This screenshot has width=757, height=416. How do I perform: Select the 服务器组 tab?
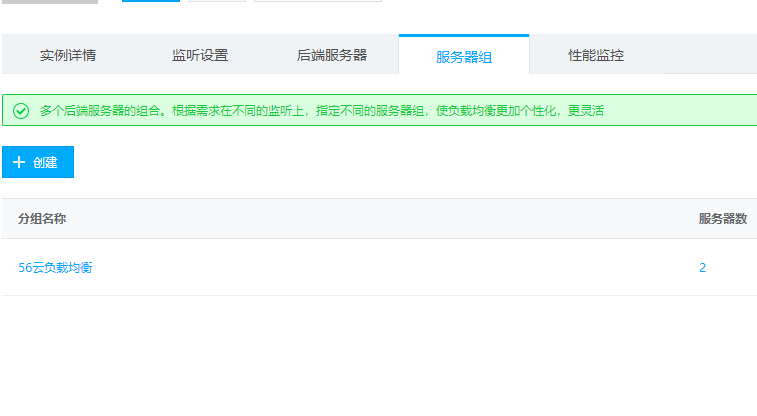click(464, 56)
